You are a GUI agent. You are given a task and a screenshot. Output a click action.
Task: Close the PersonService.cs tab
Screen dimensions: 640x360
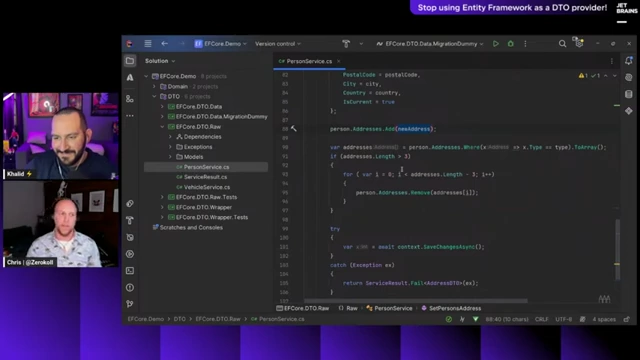point(338,61)
